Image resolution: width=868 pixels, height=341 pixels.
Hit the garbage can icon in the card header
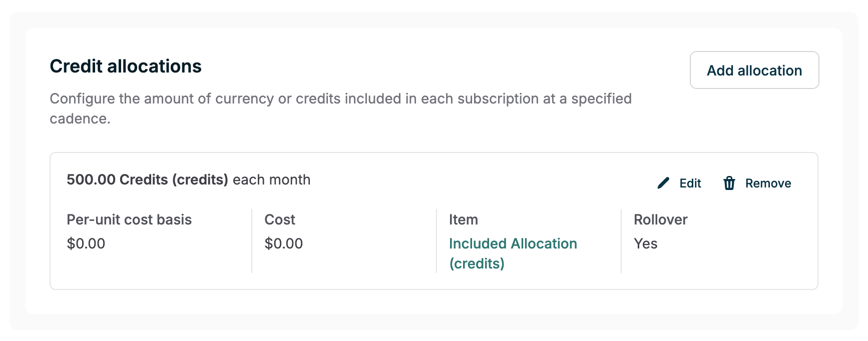tap(729, 183)
